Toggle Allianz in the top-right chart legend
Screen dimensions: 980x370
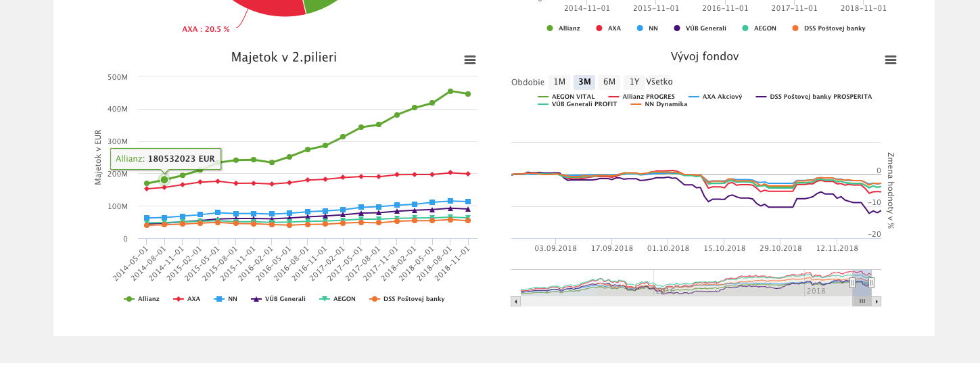pyautogui.click(x=563, y=28)
